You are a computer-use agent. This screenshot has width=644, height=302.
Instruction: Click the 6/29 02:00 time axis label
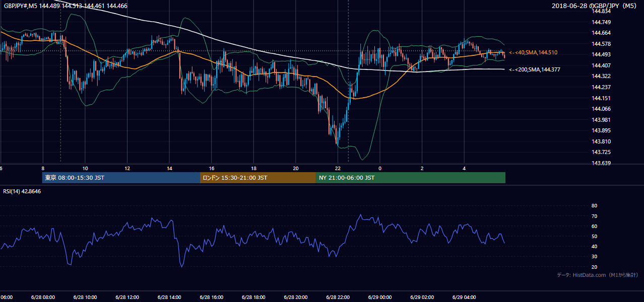[422, 297]
